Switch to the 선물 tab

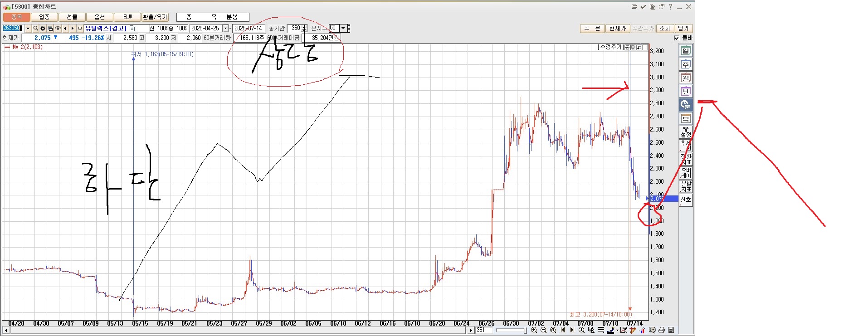click(x=72, y=17)
